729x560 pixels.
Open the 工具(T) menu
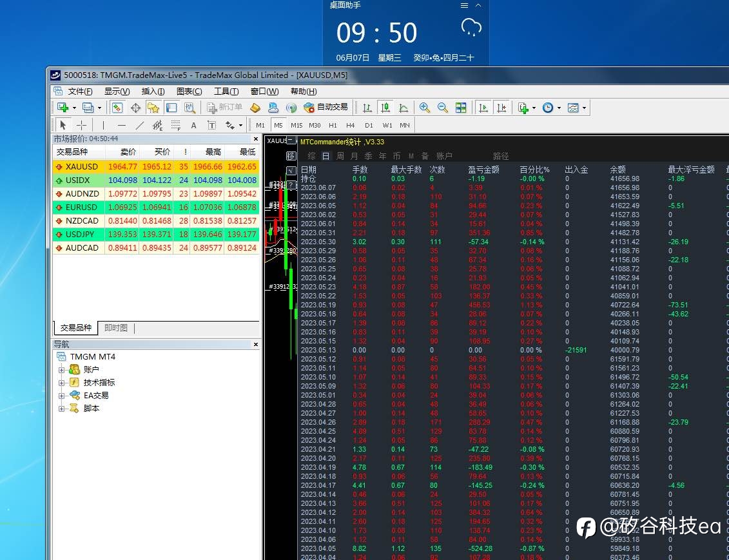click(x=226, y=91)
